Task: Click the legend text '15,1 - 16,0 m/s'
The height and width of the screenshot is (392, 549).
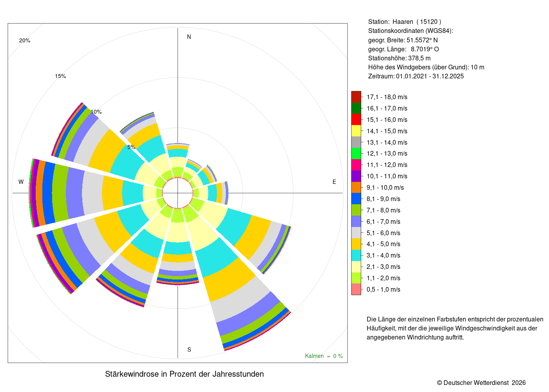Action: (387, 120)
